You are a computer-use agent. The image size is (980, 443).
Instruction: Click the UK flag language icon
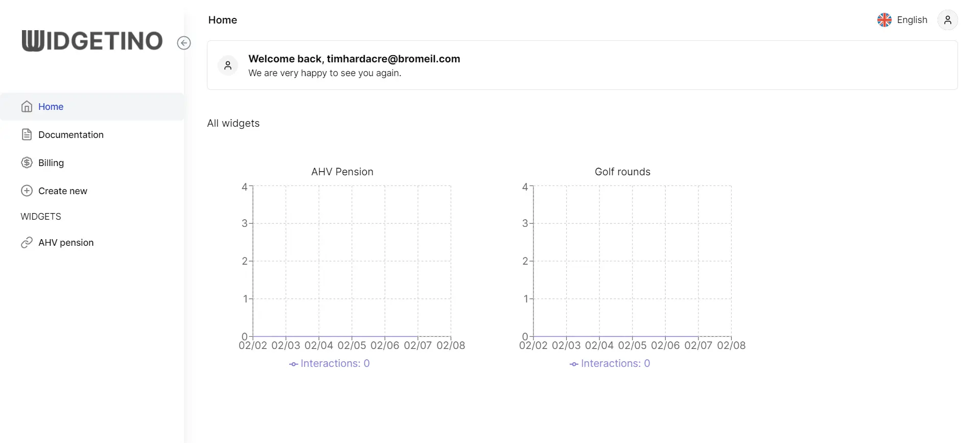tap(884, 20)
